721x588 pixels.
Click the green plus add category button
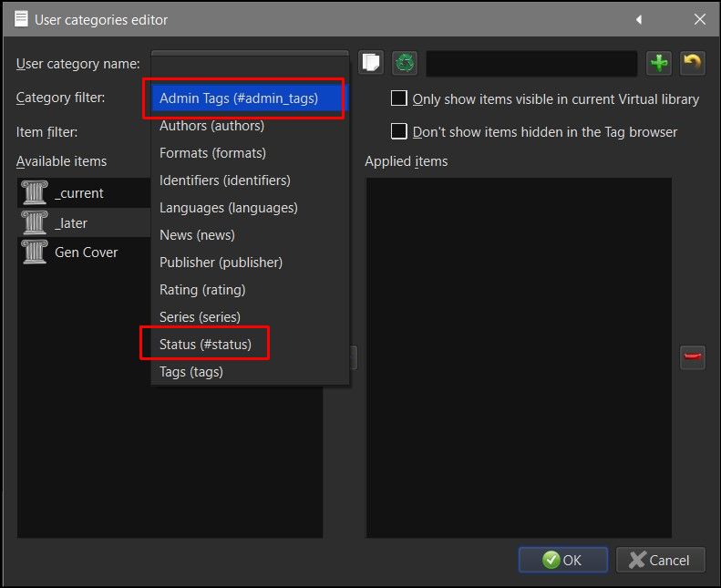click(x=659, y=63)
